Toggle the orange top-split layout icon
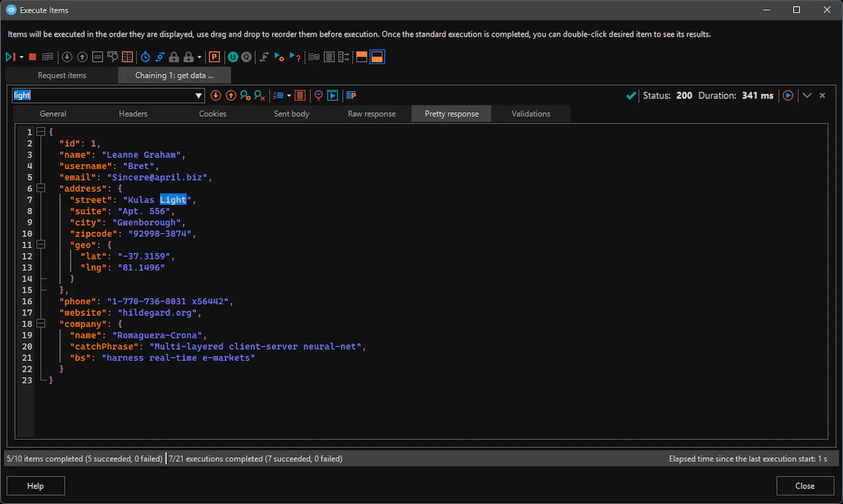 click(x=362, y=57)
